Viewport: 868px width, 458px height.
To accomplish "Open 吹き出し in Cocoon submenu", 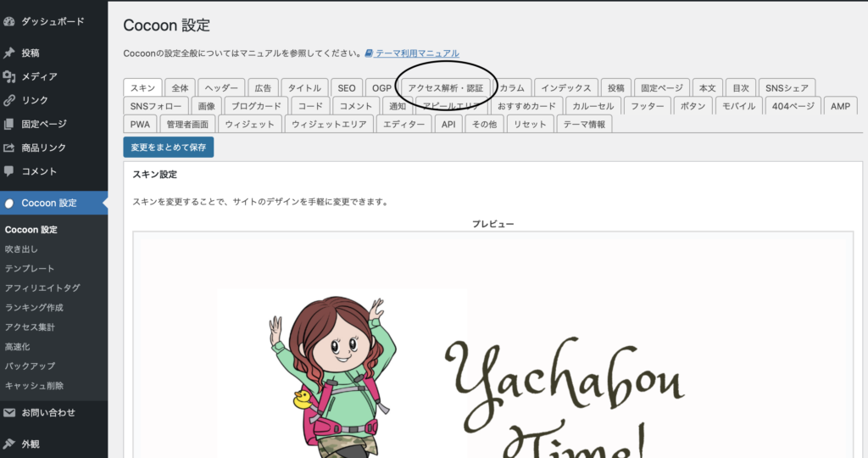I will click(21, 249).
